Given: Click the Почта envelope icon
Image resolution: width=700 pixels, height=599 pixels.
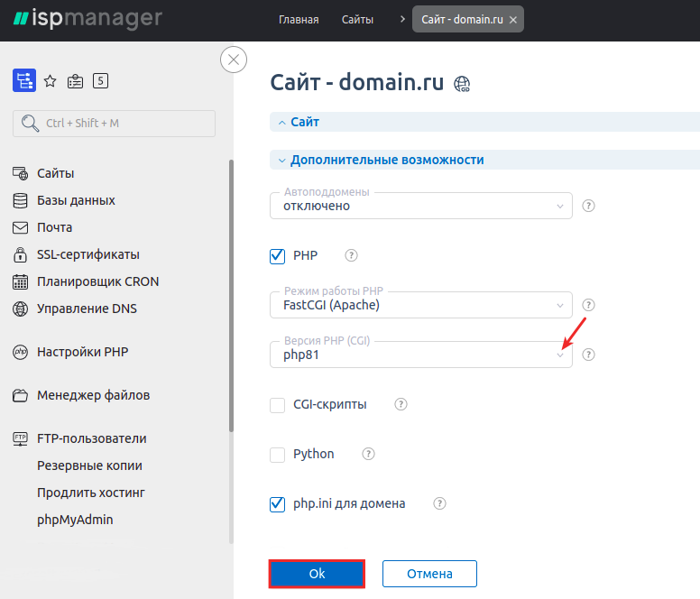Looking at the screenshot, I should [x=20, y=227].
